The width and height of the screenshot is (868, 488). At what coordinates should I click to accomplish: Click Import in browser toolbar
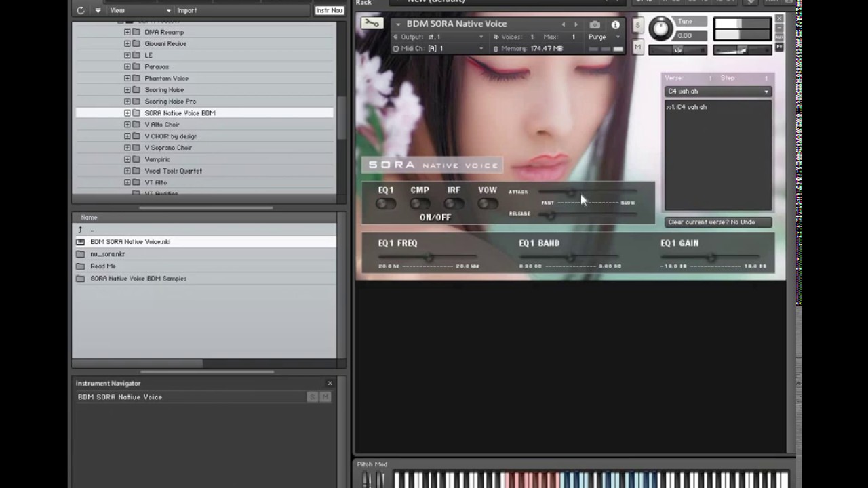[x=186, y=10]
